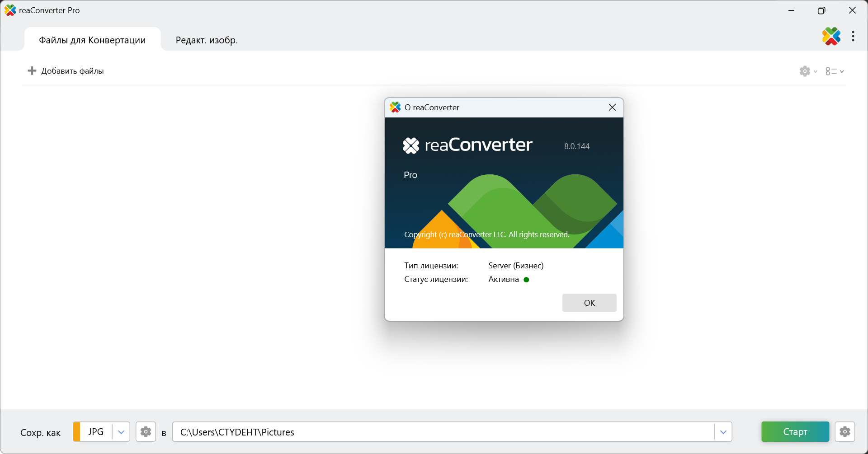Open the list view options icon
The width and height of the screenshot is (868, 454).
[831, 71]
